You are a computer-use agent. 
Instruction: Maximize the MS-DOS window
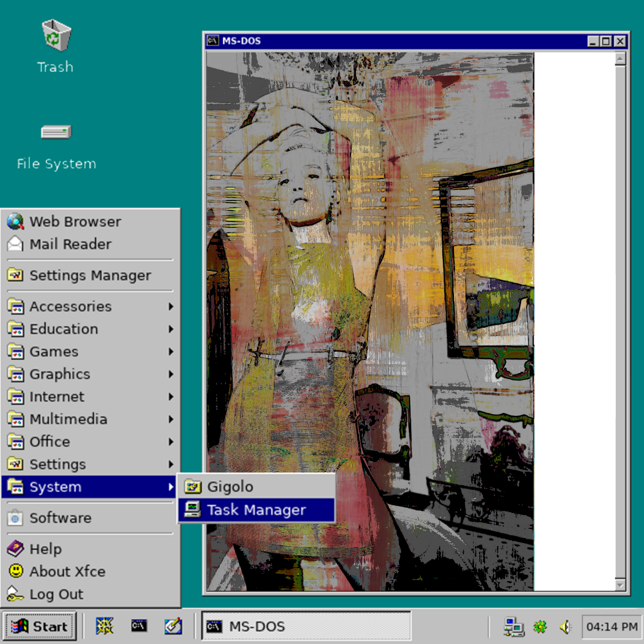606,42
